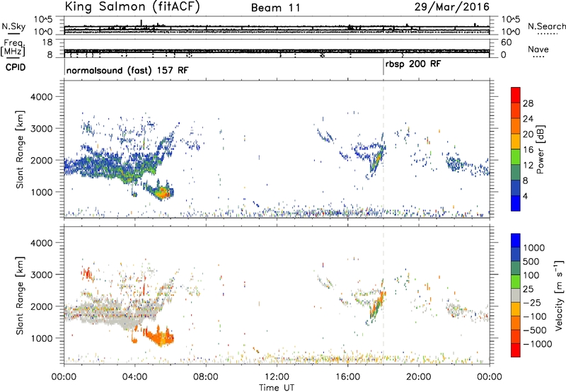Click the 'King Salmon (fitACF)' plot title

[x=132, y=6]
